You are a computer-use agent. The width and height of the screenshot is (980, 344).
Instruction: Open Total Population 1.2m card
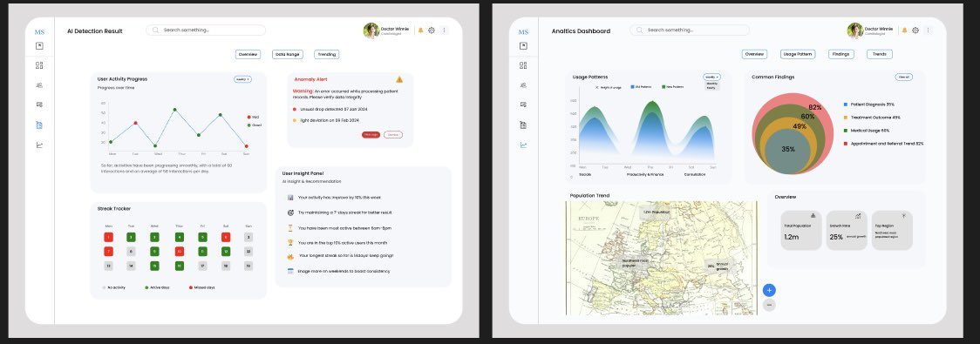tap(801, 231)
